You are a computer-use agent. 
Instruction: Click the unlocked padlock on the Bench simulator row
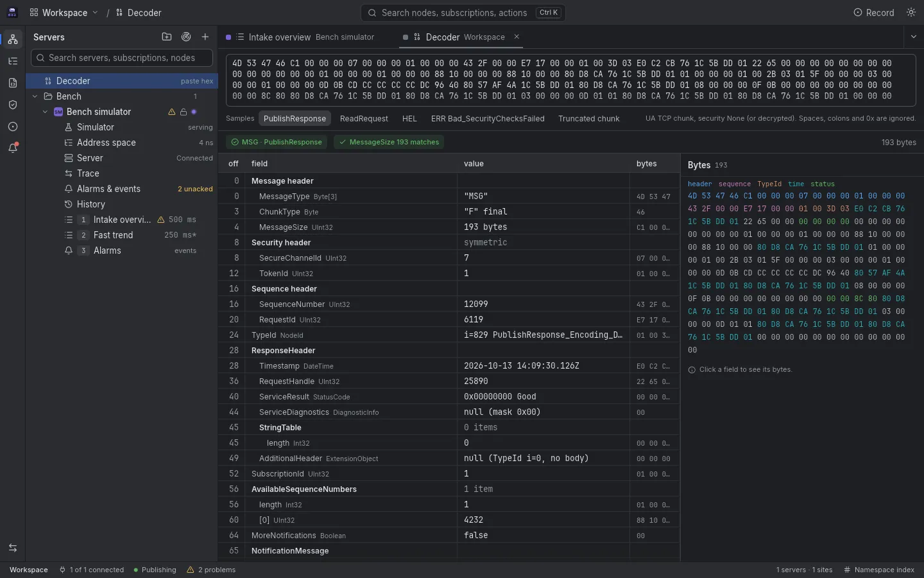point(183,112)
